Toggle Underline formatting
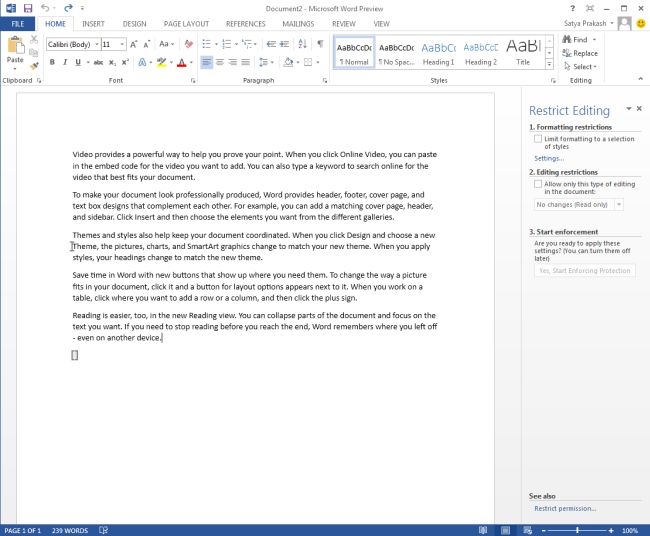Screen dimensions: 650x536 78,62
